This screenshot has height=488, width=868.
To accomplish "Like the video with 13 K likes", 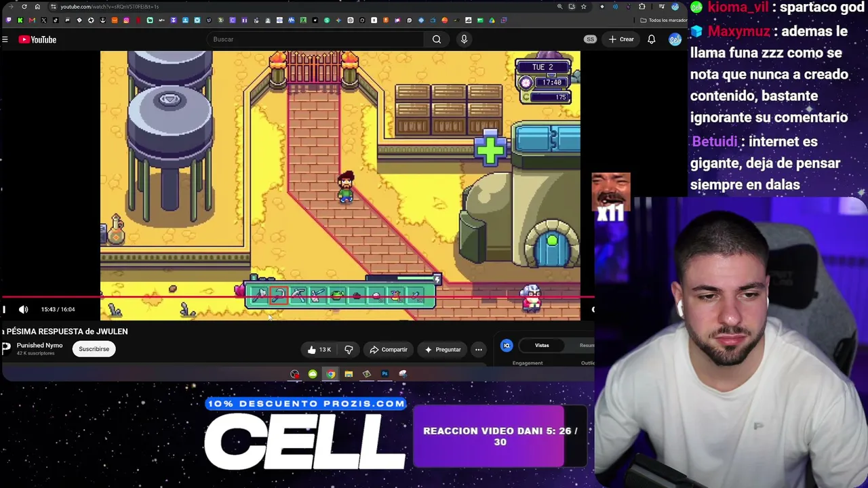I will [319, 350].
